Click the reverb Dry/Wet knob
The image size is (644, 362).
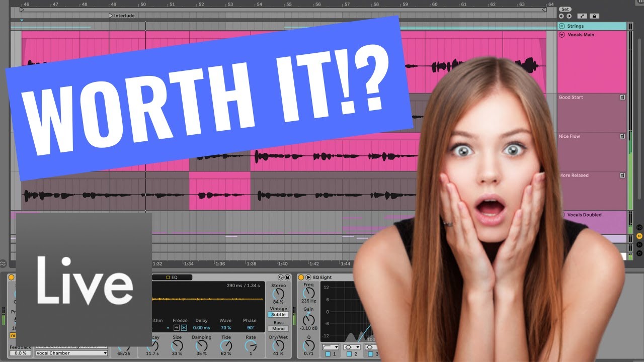pos(278,345)
